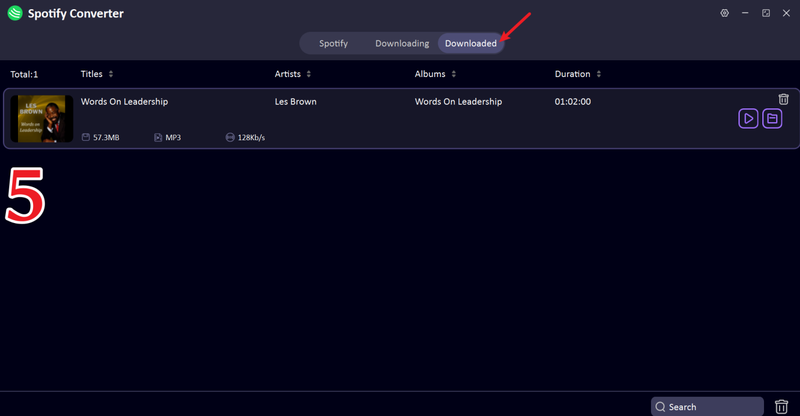
Task: Click the Les Brown artist name
Action: click(295, 102)
